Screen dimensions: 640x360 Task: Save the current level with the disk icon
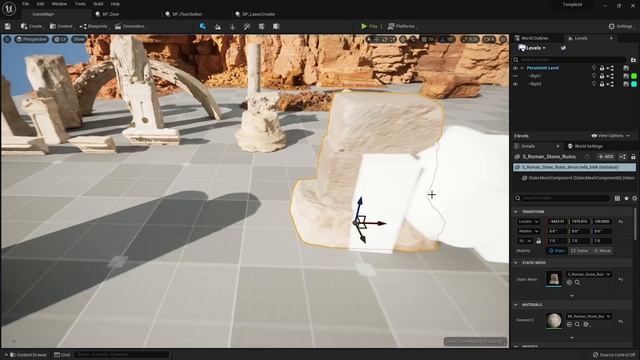point(8,26)
